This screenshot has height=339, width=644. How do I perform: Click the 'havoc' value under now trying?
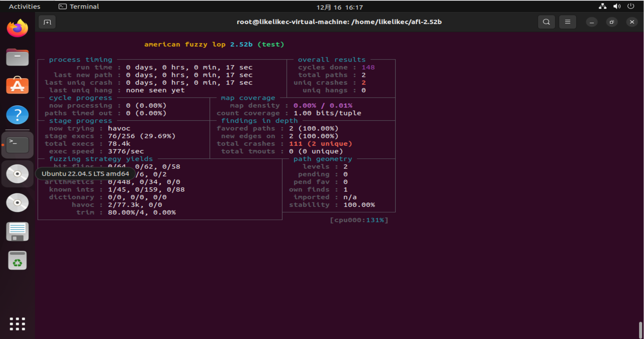pos(119,129)
